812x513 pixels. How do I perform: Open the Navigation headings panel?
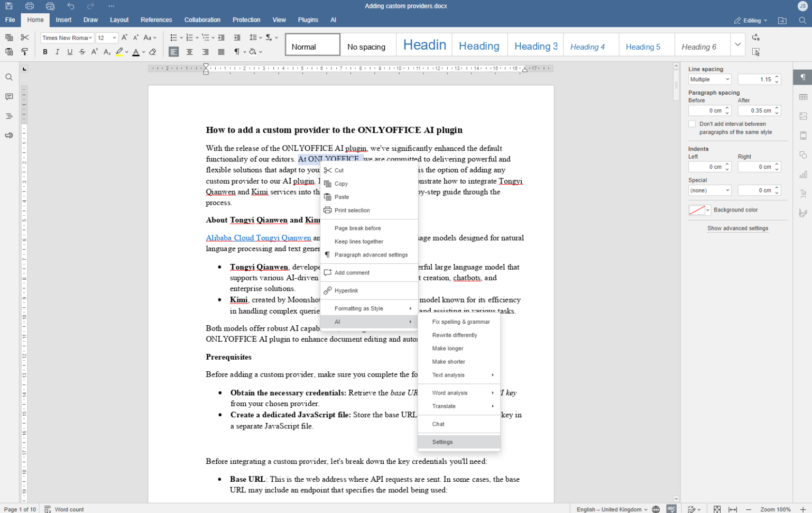(8, 116)
